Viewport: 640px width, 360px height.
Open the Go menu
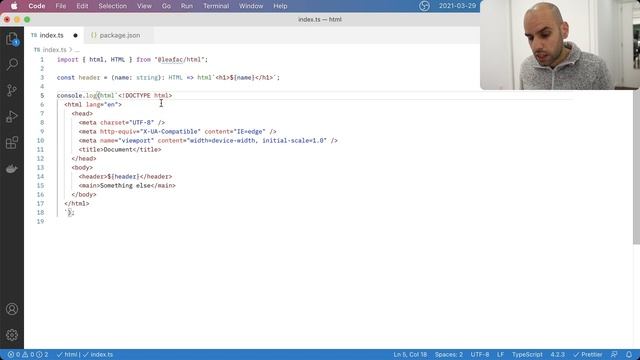click(x=166, y=6)
